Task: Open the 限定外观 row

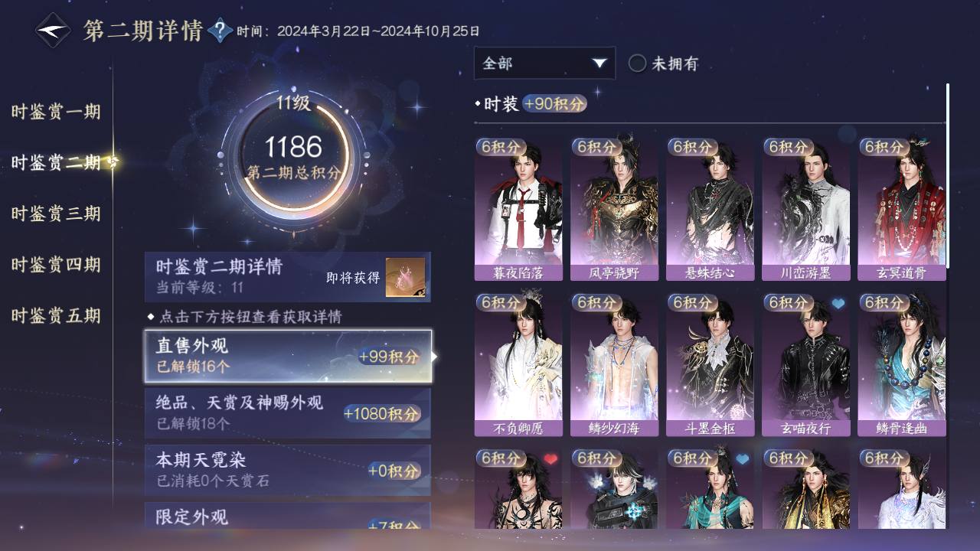Action: (x=288, y=515)
